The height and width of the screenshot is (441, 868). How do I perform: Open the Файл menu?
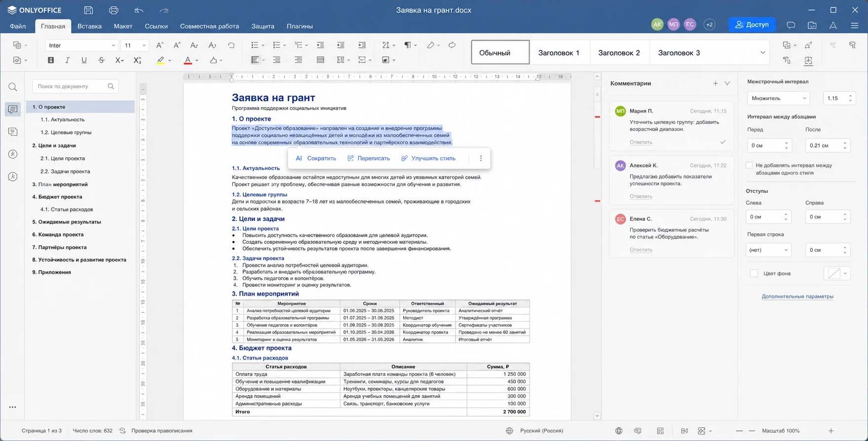(x=18, y=26)
